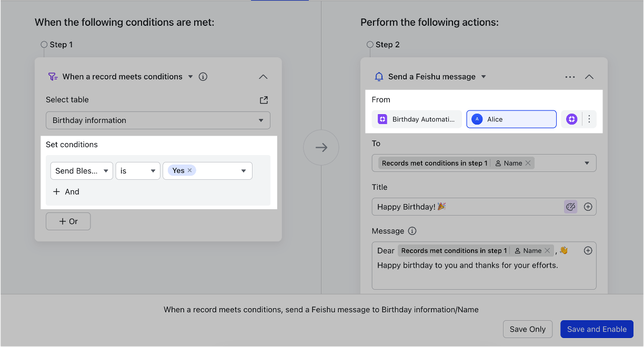Click the summary text at the bottom
This screenshot has width=644, height=347.
(x=321, y=310)
